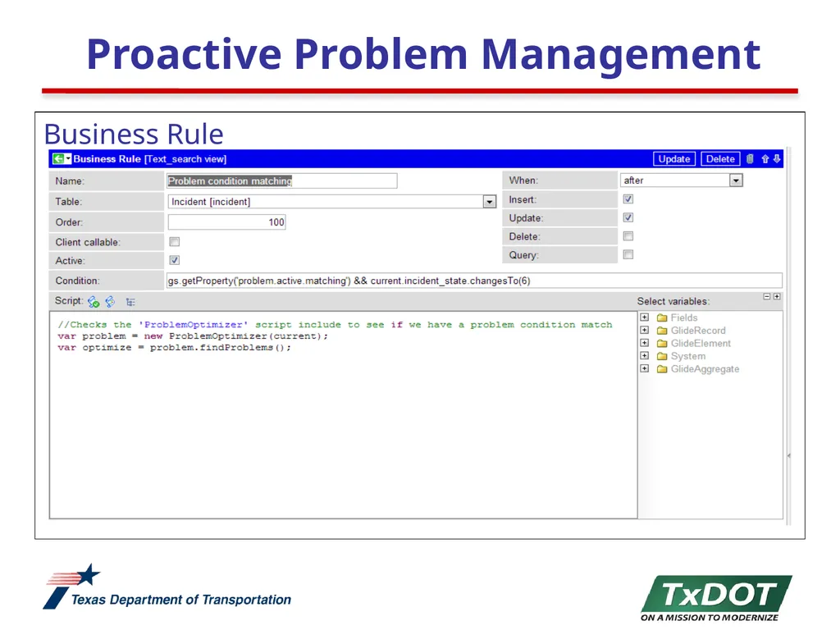Go to next record with down arrow
Viewport: 840px width, 630px height.
point(777,159)
